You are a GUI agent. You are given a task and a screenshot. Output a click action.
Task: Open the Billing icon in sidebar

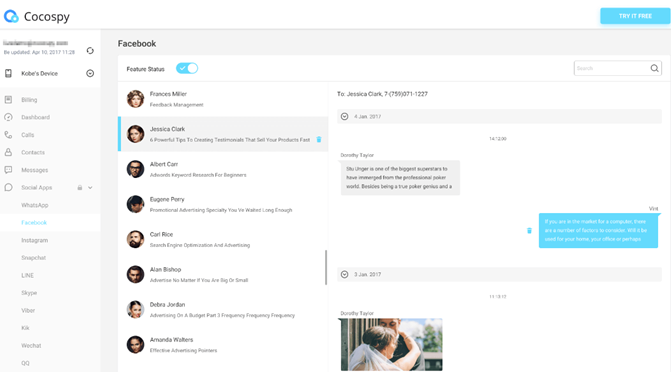pos(8,100)
